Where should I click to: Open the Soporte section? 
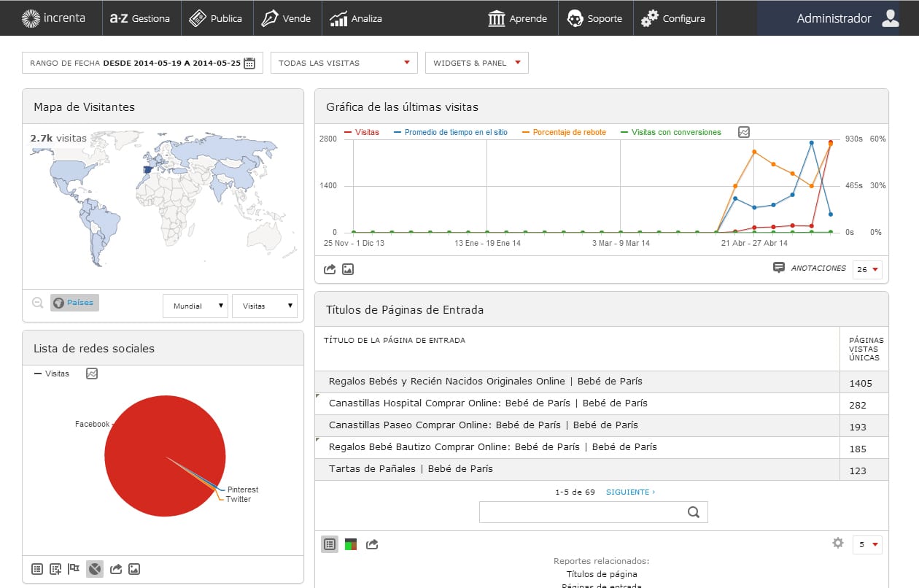(x=594, y=18)
